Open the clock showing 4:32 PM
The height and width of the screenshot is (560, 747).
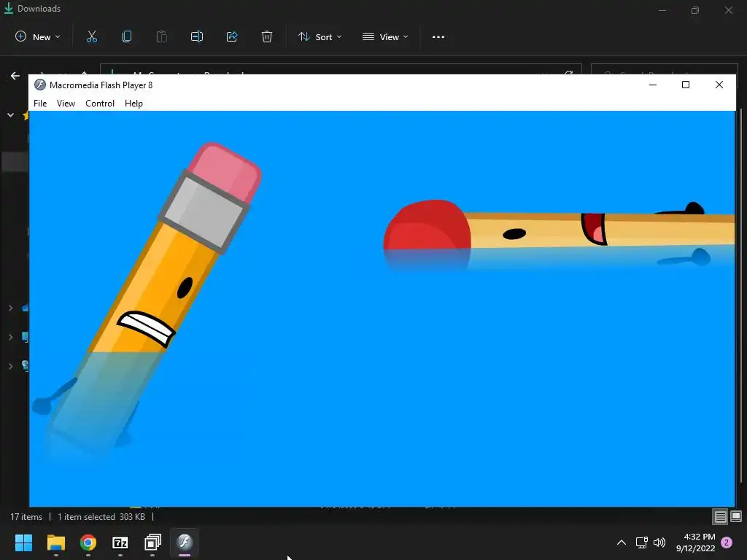[695, 542]
